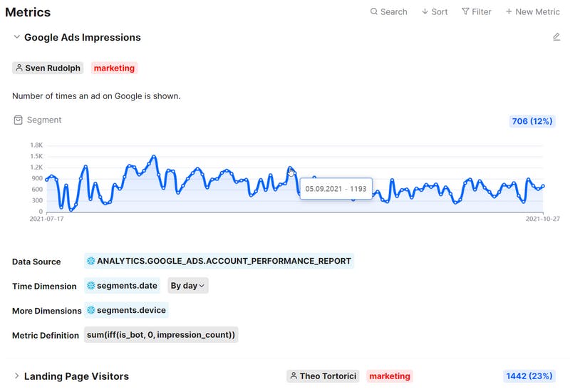570x392 pixels.
Task: Click the Sven Rudolph owner tag
Action: [48, 68]
